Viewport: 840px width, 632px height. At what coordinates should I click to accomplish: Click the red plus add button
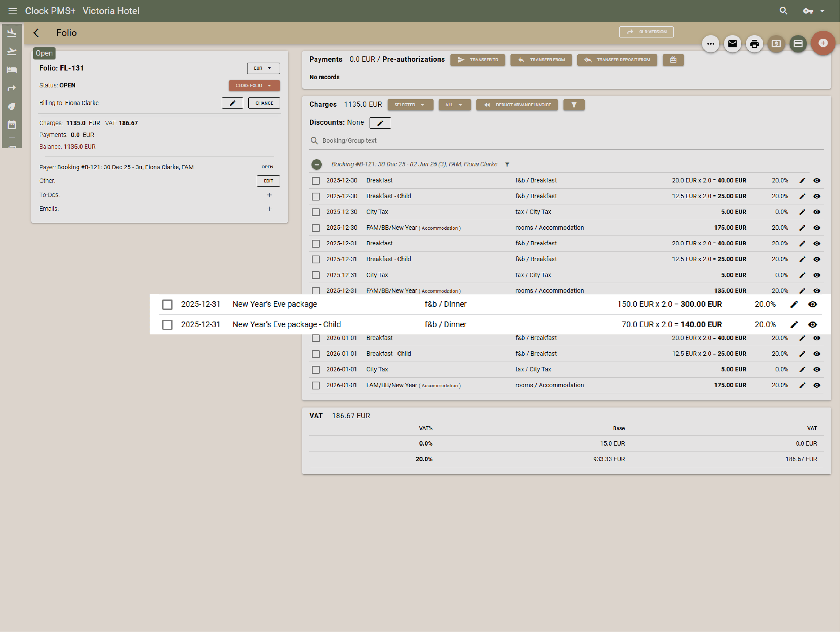coord(822,43)
